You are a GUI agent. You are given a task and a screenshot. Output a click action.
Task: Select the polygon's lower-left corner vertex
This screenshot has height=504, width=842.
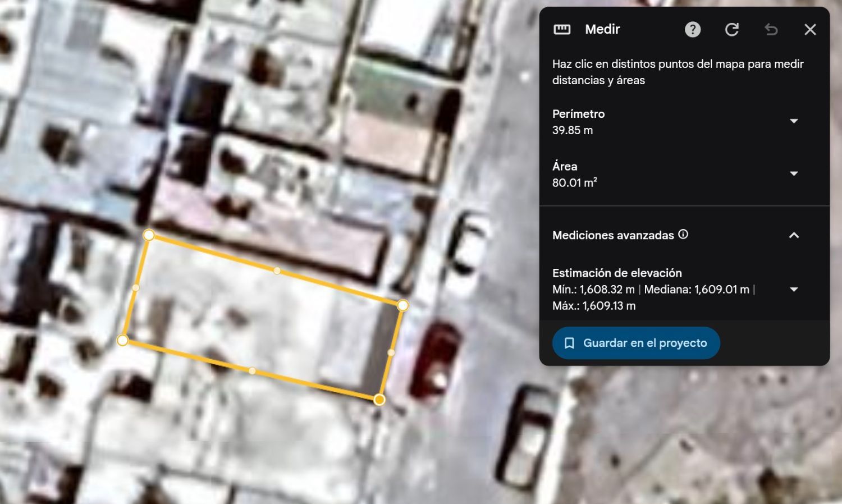pyautogui.click(x=122, y=340)
